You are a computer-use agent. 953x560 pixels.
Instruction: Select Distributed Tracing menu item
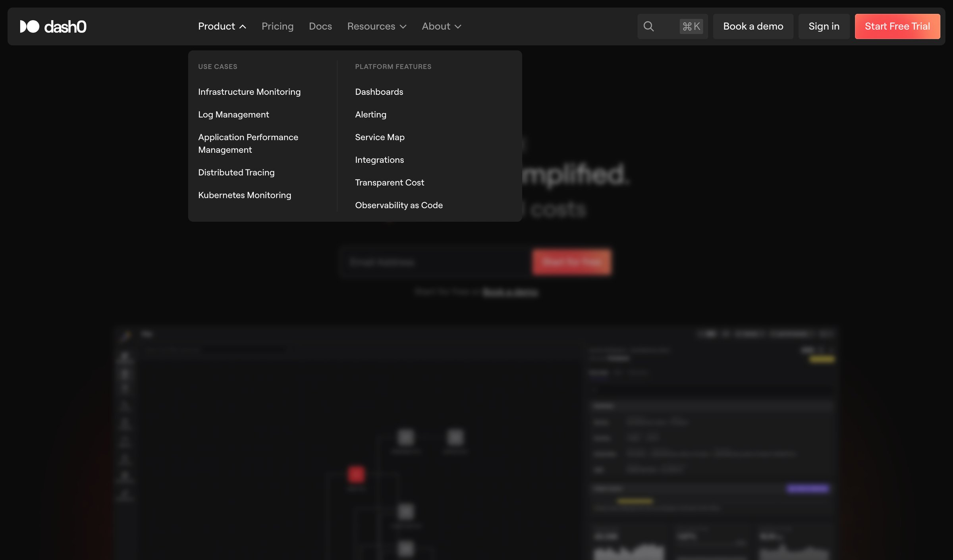pos(236,172)
